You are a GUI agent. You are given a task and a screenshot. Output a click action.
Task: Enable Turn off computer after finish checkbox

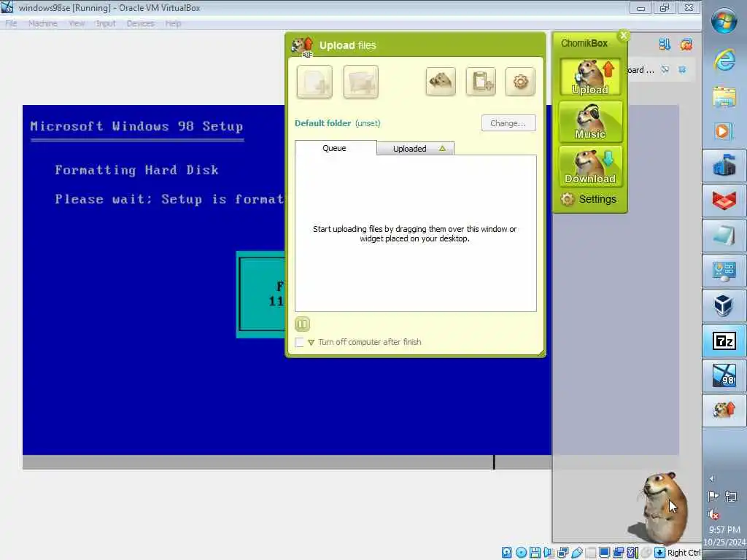(299, 343)
